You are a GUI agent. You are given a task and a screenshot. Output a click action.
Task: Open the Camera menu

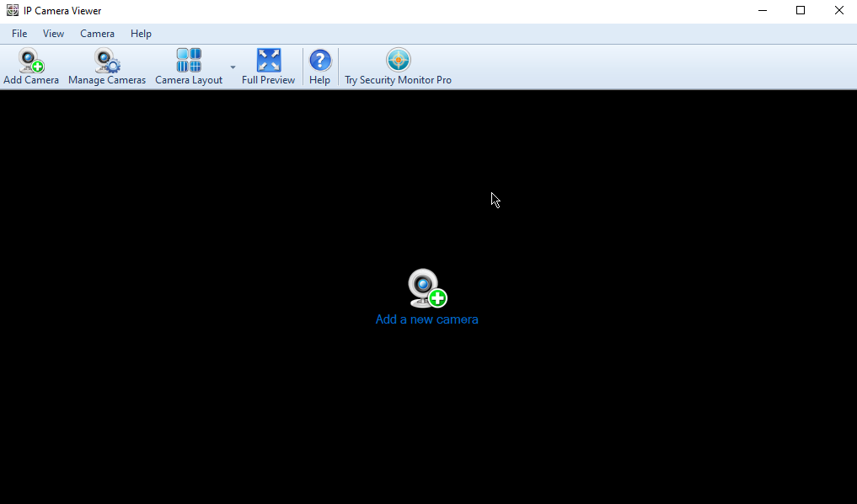[x=97, y=33]
